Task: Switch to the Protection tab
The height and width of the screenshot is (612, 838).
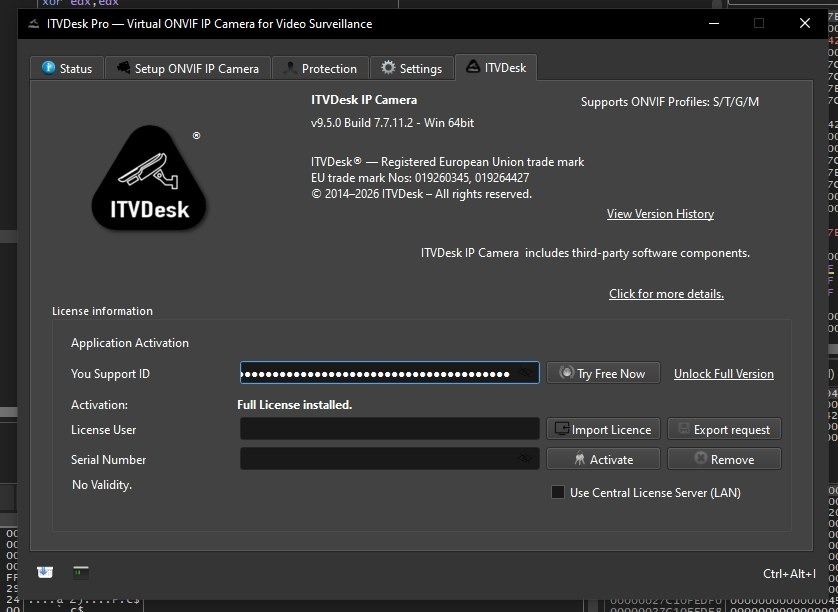Action: (318, 68)
